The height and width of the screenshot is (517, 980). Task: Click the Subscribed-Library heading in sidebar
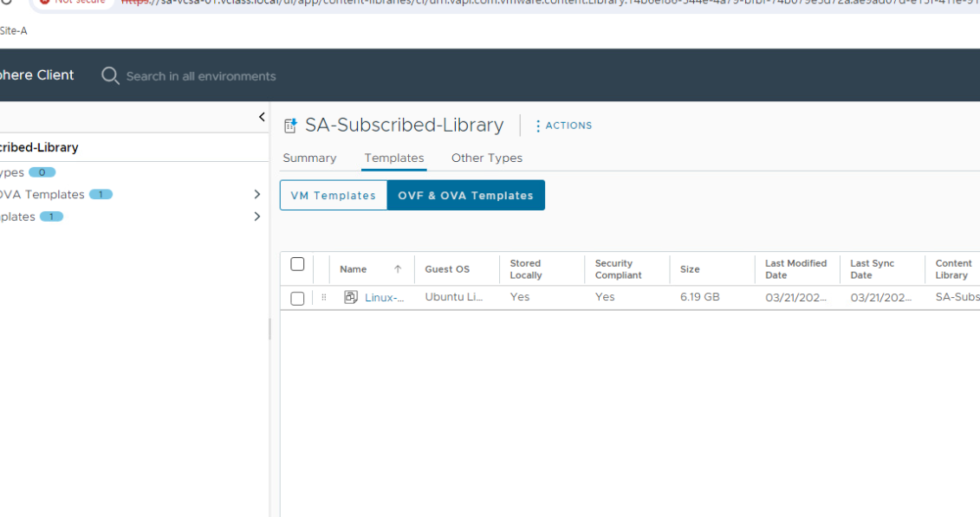click(x=39, y=147)
